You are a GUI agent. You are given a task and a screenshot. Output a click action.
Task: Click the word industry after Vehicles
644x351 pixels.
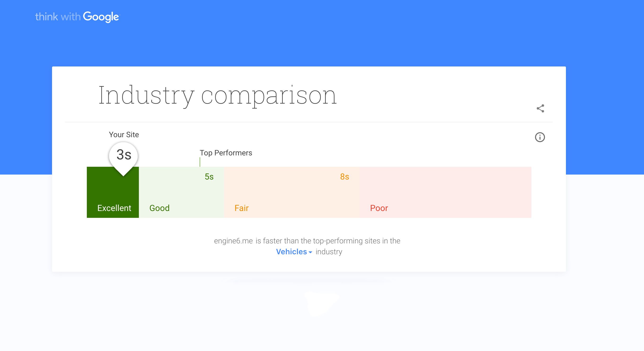coord(329,252)
